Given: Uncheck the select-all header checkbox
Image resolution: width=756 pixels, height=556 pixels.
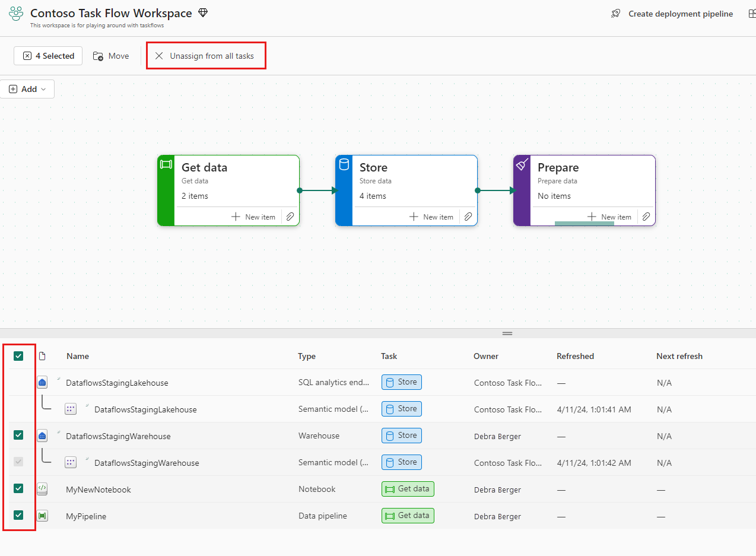Looking at the screenshot, I should click(x=18, y=356).
